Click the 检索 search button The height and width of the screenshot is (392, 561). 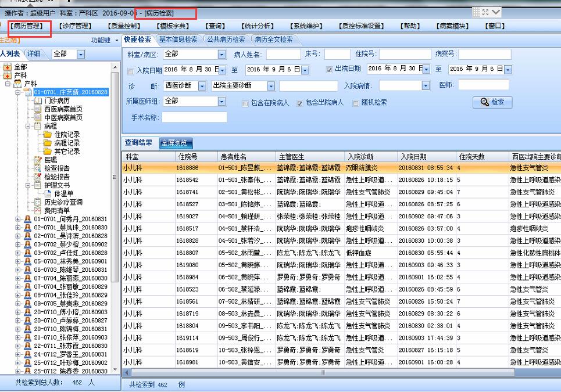click(492, 102)
